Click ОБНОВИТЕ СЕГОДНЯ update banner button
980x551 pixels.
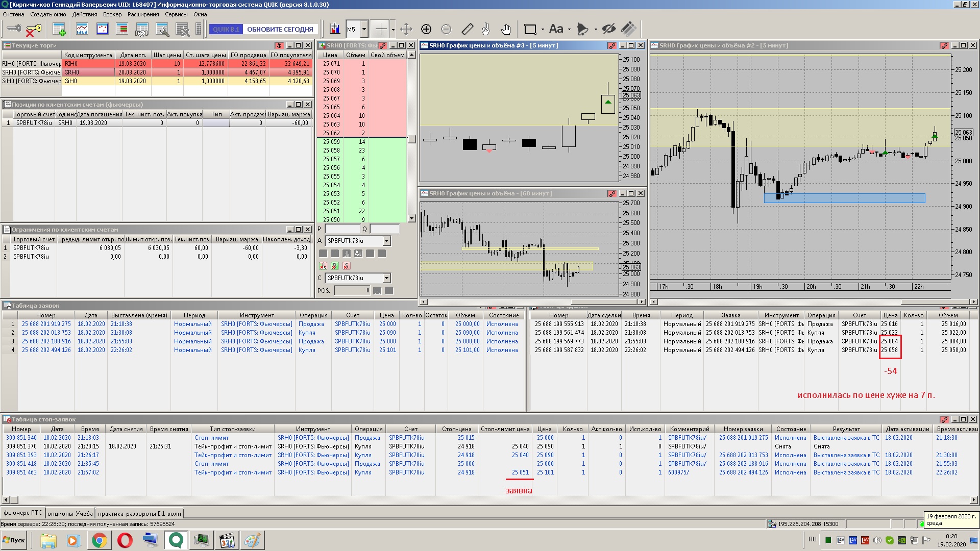click(x=280, y=29)
